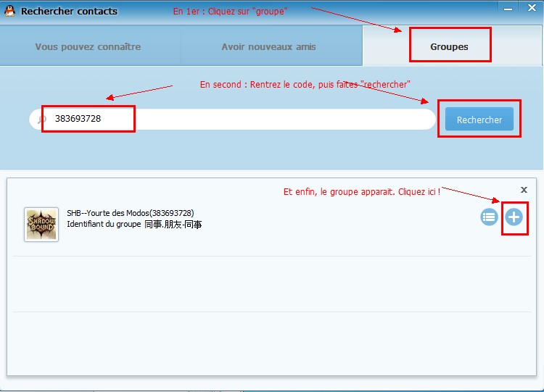The width and height of the screenshot is (544, 392).
Task: Join the group with the plus icon
Action: [514, 217]
